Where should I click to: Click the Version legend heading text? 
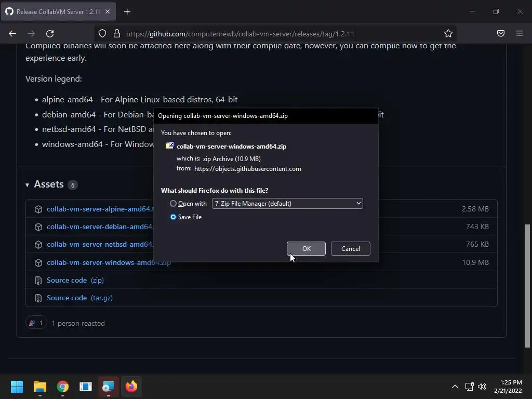click(x=54, y=79)
